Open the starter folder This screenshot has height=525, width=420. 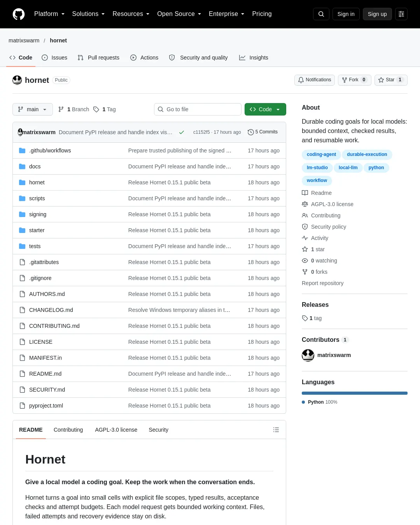[x=37, y=230]
